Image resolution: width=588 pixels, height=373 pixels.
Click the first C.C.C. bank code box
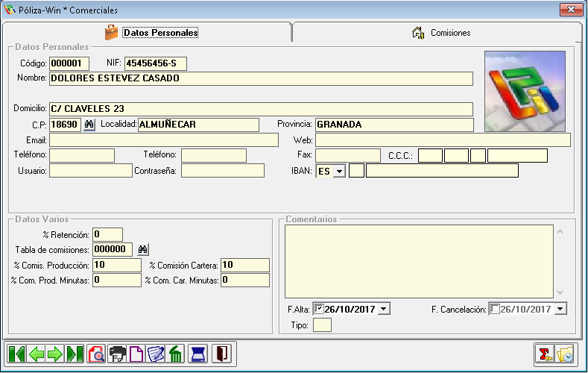coord(430,155)
